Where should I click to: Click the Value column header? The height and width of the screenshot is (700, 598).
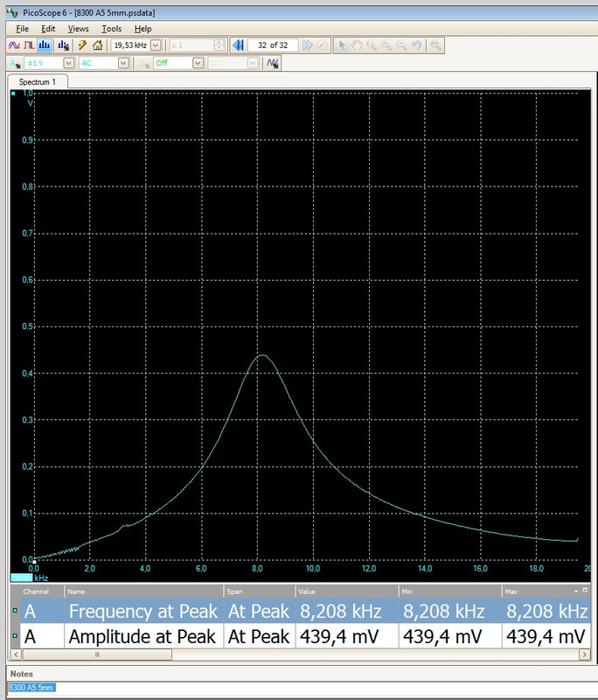tap(346, 591)
